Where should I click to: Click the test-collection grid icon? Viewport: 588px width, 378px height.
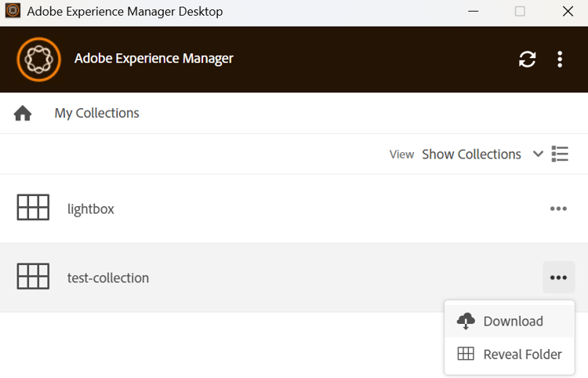coord(33,277)
